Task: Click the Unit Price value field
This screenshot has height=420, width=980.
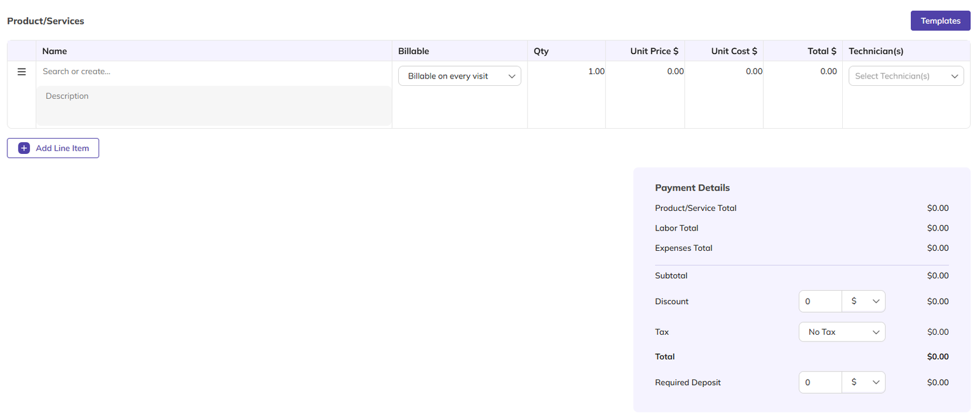Action: click(x=646, y=72)
